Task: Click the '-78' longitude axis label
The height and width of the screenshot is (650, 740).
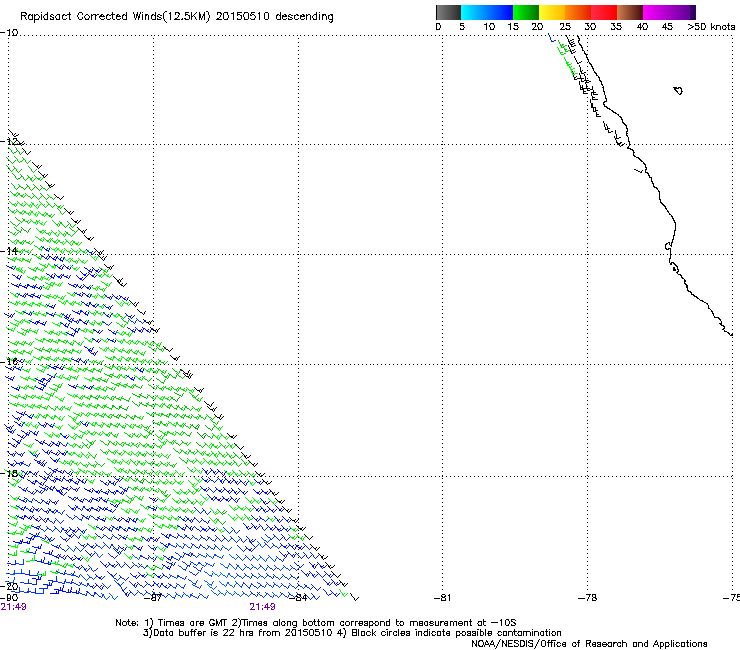Action: point(588,598)
